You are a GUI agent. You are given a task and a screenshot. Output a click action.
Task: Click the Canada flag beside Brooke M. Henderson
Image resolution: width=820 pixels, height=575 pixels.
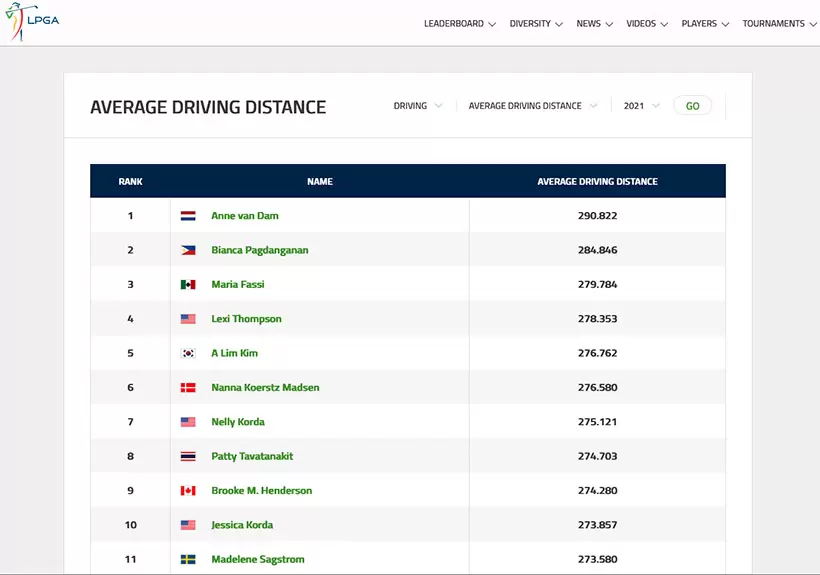point(188,491)
